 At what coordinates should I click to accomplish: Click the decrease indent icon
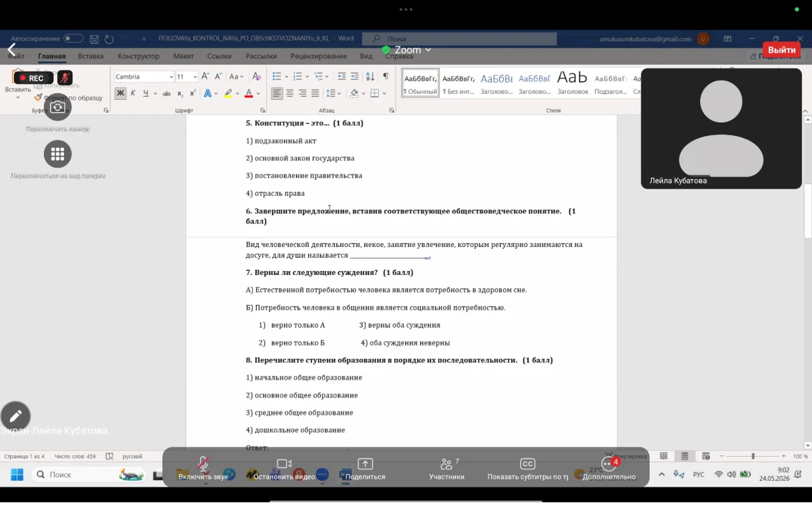[x=342, y=77]
